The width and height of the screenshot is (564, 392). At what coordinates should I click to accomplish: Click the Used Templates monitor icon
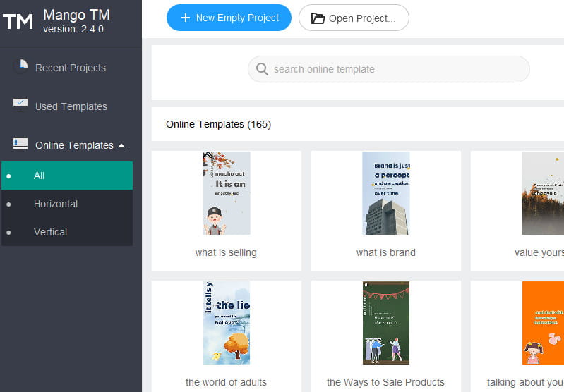click(x=20, y=105)
